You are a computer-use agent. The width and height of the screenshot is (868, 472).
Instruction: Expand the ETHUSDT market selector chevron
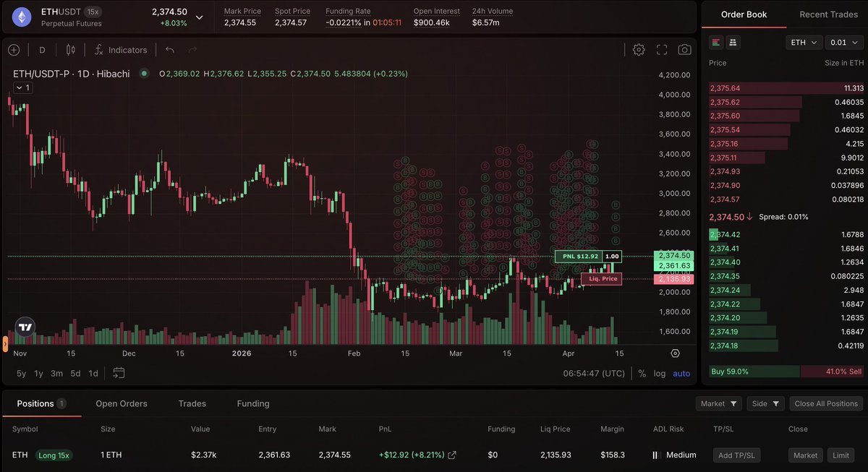200,17
